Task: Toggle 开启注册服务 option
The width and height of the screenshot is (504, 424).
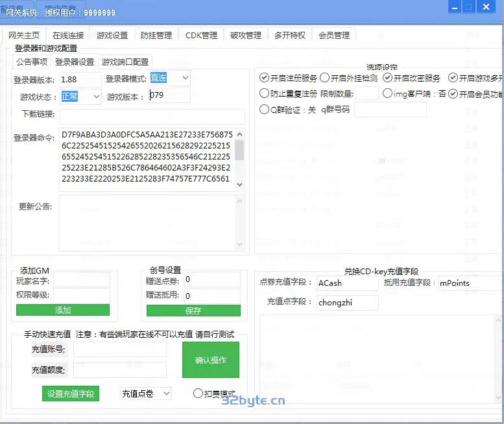Action: [x=264, y=78]
